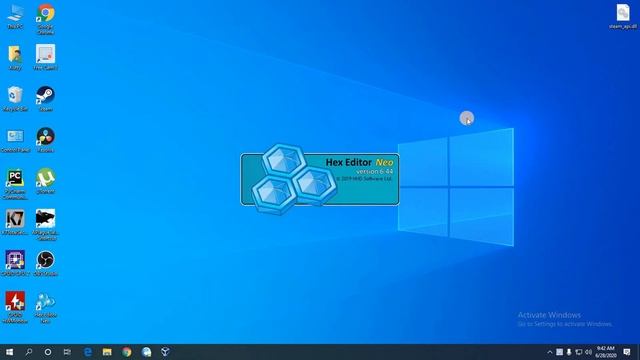Open the Windows Start menu
Screen dimensions: 640x360
click(x=9, y=352)
